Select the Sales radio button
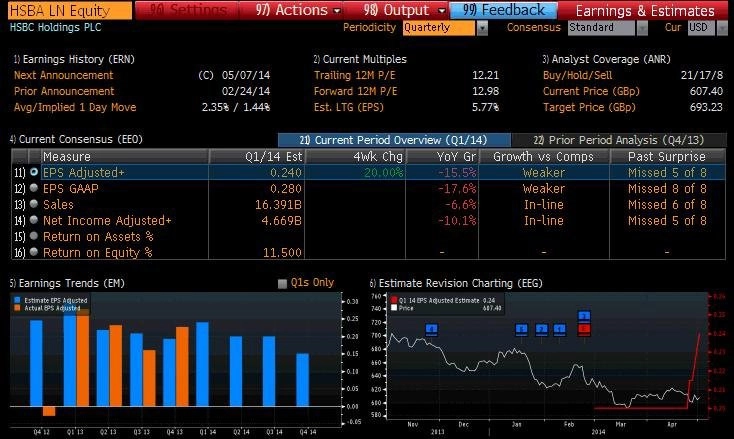This screenshot has width=734, height=439. pyautogui.click(x=34, y=204)
